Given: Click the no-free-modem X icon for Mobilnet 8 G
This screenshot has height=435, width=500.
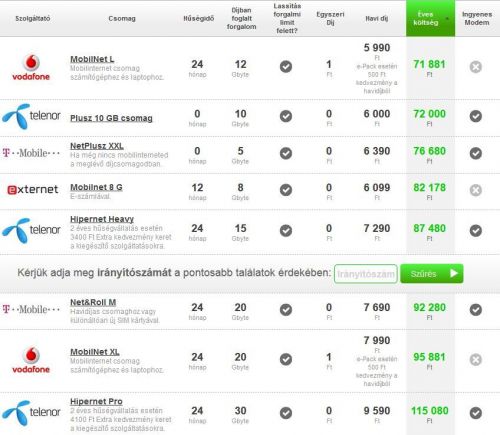Looking at the screenshot, I should click(x=476, y=190).
